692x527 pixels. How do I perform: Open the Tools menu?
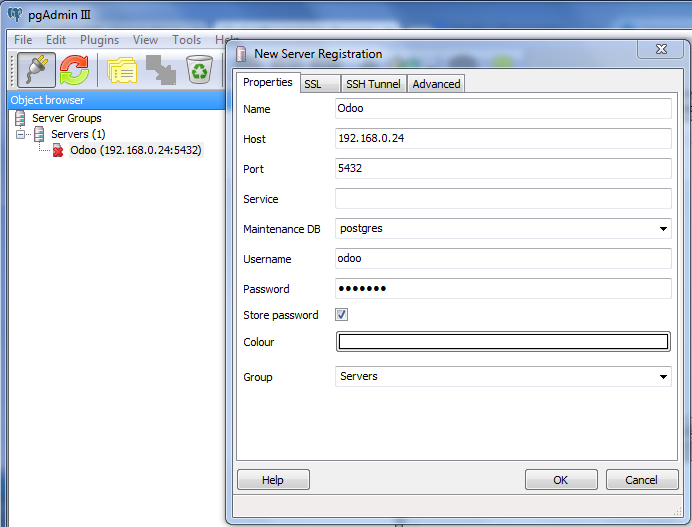186,40
